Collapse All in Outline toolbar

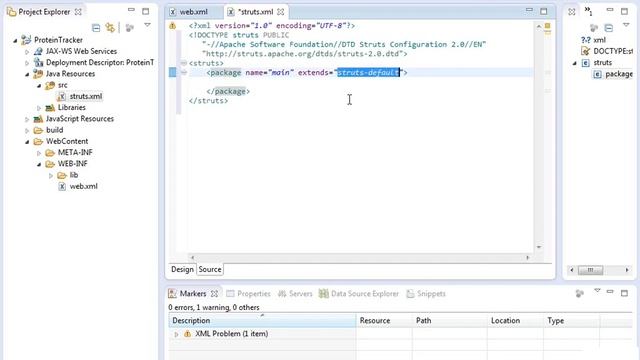pyautogui.click(x=609, y=27)
